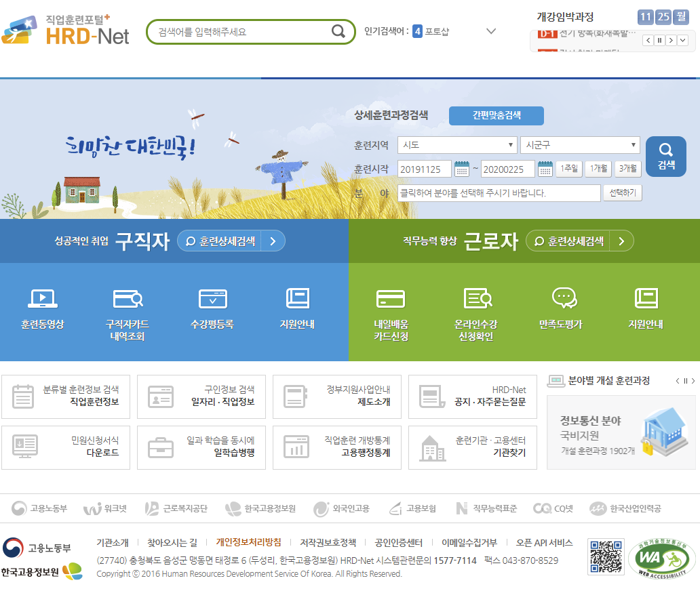Viewport: 700px width, 591px height.
Task: Click the blue 검색 search button
Action: point(665,157)
